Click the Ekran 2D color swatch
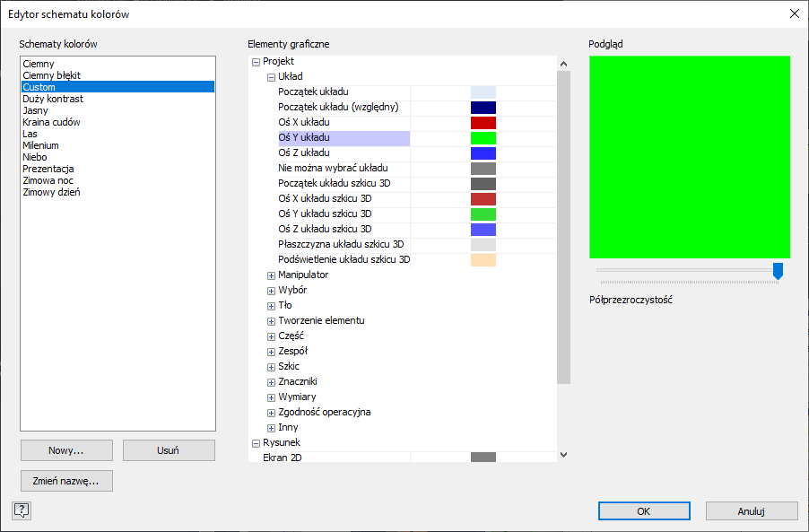This screenshot has height=532, width=809. coord(483,458)
